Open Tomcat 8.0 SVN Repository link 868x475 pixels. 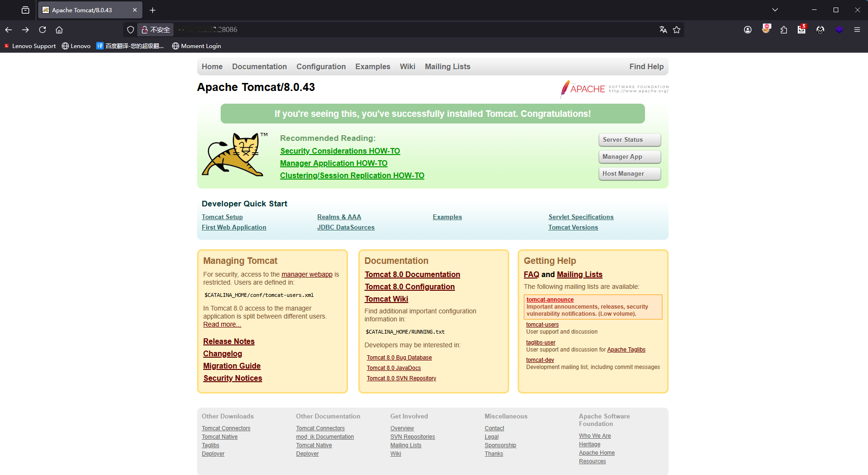tap(401, 378)
